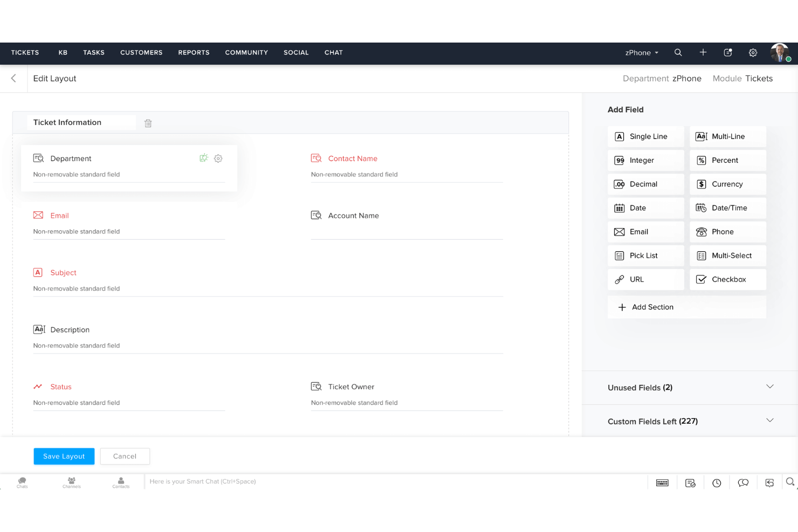Click the green icon on Department field
This screenshot has height=532, width=798.
203,158
